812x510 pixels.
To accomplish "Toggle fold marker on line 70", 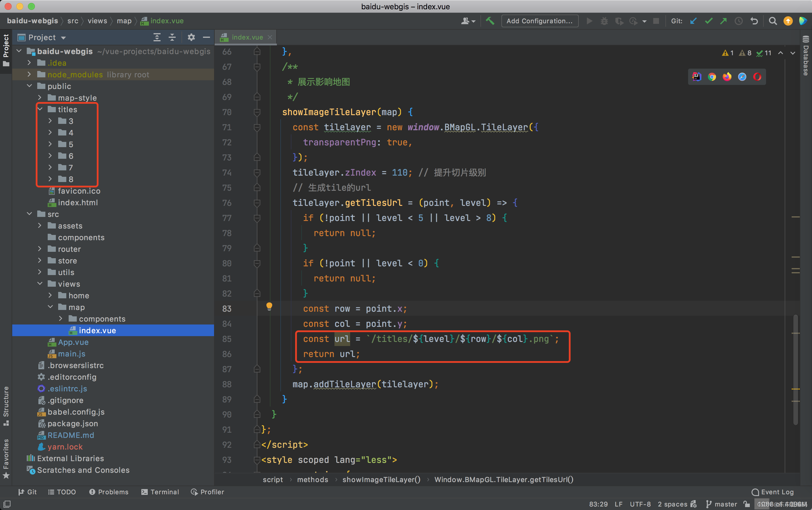I will tap(257, 112).
